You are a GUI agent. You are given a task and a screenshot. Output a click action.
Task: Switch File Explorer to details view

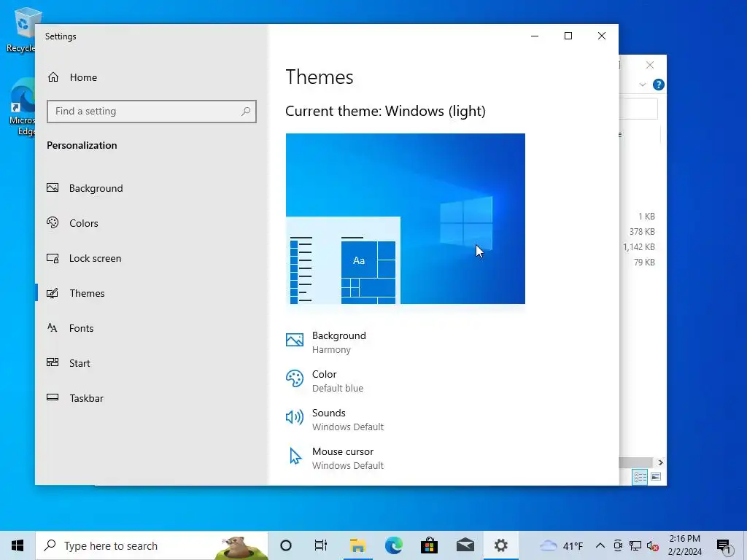click(640, 477)
